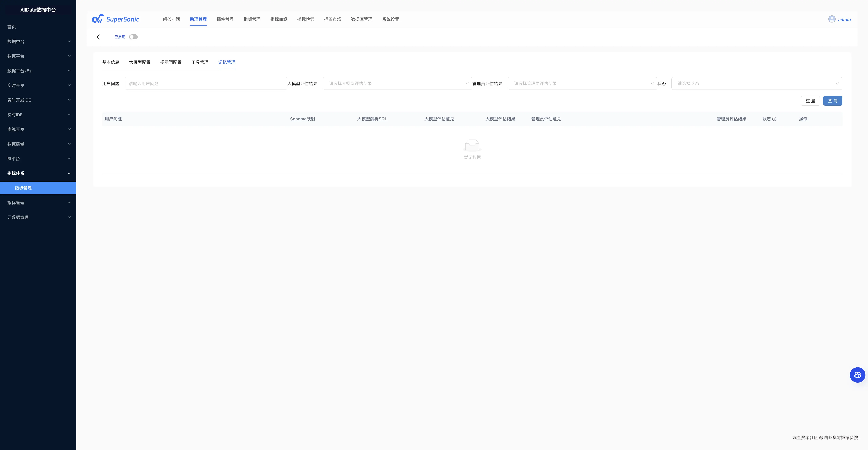Image resolution: width=868 pixels, height=450 pixels.
Task: Open the 管理员评估结果 dropdown
Action: [x=582, y=84]
